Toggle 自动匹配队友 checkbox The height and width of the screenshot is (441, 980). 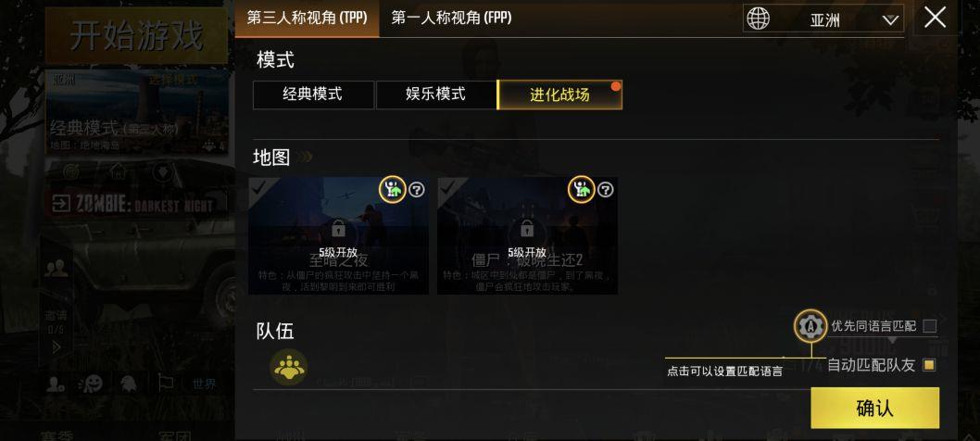(929, 365)
